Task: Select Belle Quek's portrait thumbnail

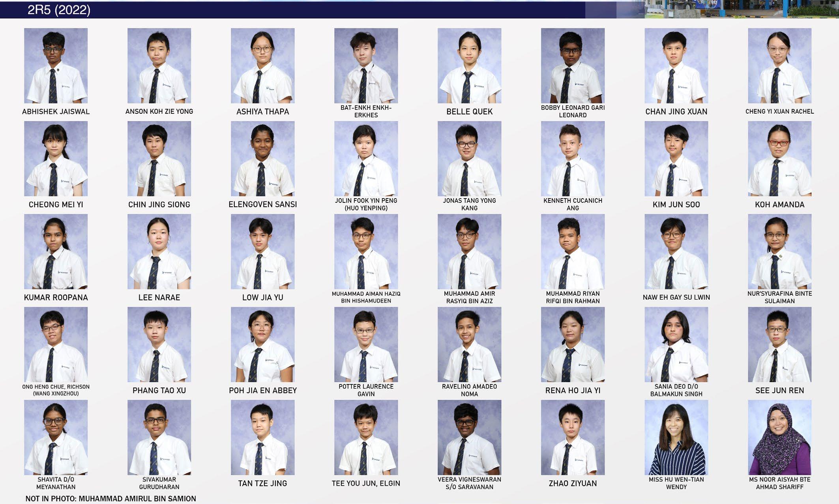Action: (x=469, y=66)
